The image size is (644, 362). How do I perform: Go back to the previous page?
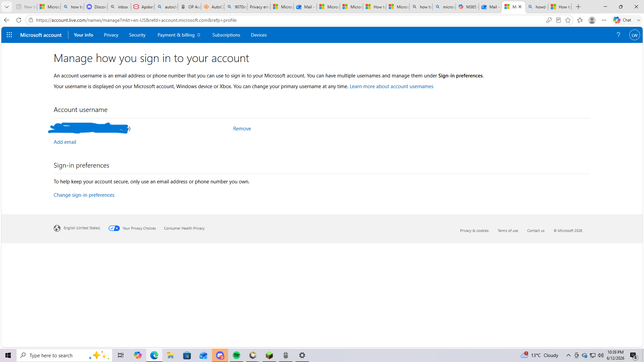(6, 20)
